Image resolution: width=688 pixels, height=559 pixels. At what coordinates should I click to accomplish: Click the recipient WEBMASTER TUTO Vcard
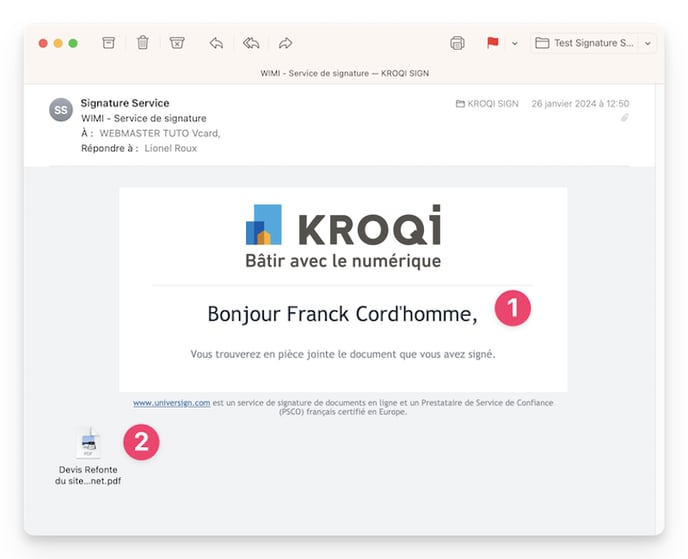tap(160, 133)
